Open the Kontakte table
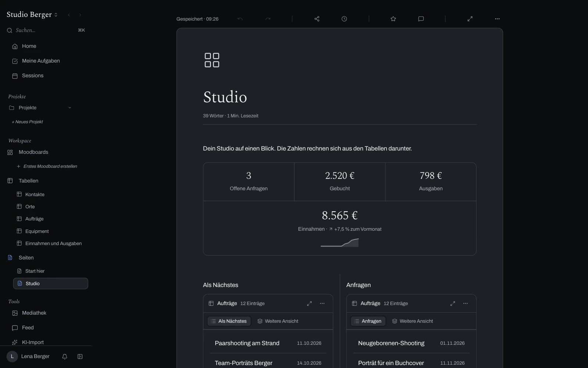Viewport: 588px width, 368px height. (35, 194)
